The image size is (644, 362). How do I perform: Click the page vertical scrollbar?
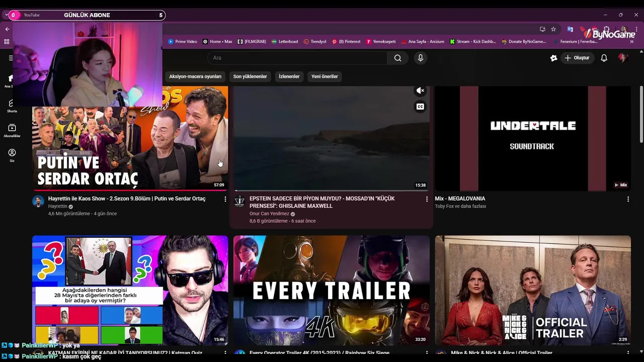pos(641,115)
